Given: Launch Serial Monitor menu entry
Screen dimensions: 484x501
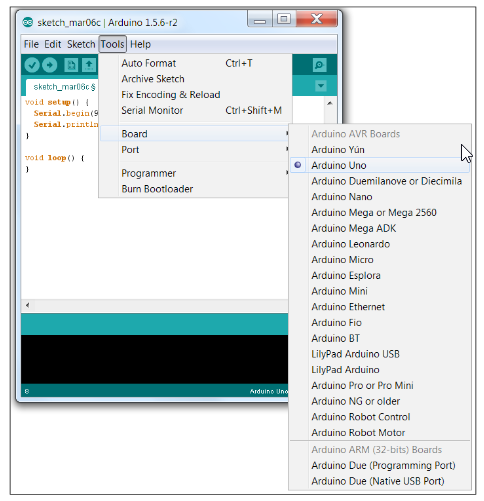Looking at the screenshot, I should point(195,110).
